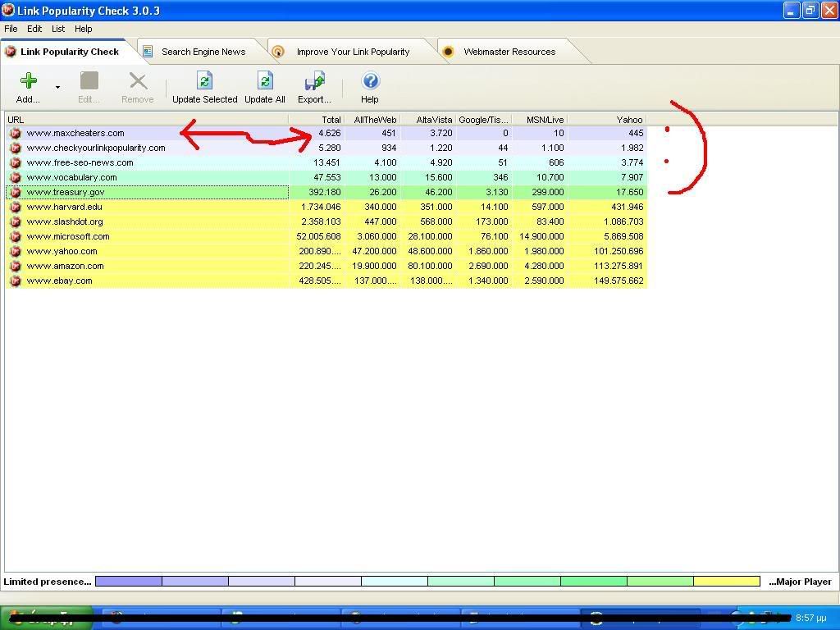Sort by the AllTheWeb column header
Image resolution: width=840 pixels, height=630 pixels.
click(x=373, y=120)
